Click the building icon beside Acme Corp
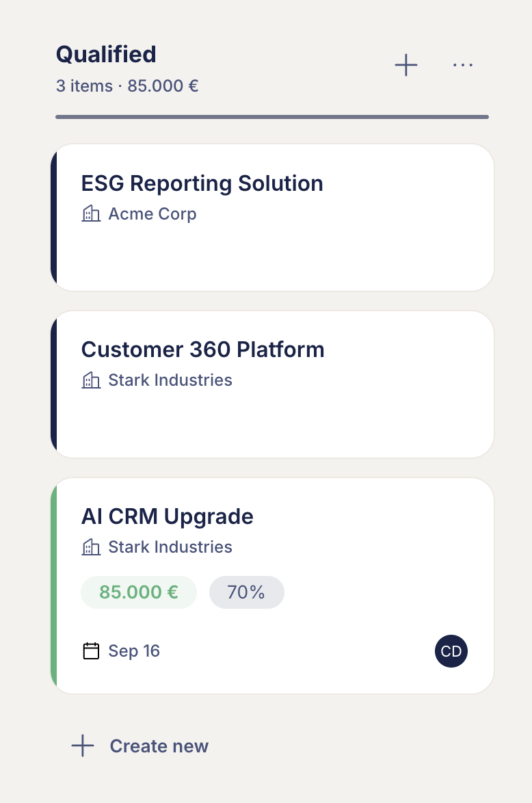Image resolution: width=532 pixels, height=803 pixels. click(x=91, y=213)
